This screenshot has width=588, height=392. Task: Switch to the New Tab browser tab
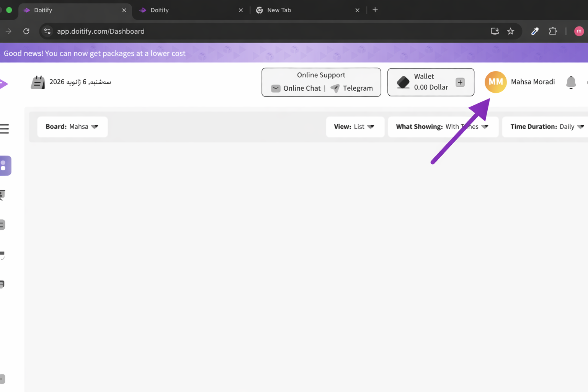[x=308, y=10]
